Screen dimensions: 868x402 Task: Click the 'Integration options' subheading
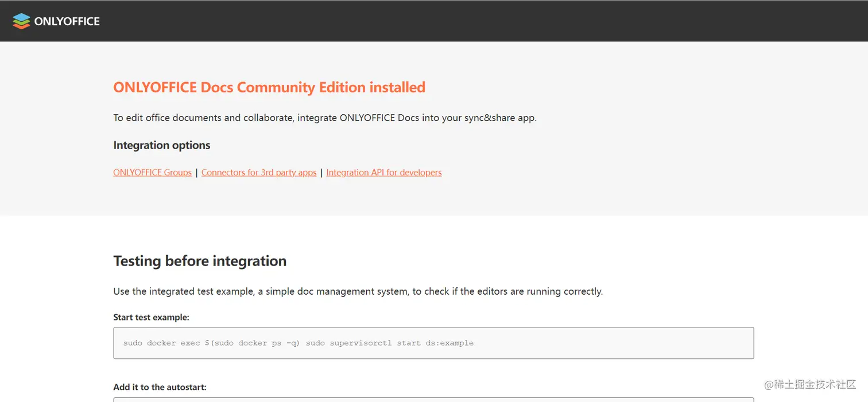162,145
